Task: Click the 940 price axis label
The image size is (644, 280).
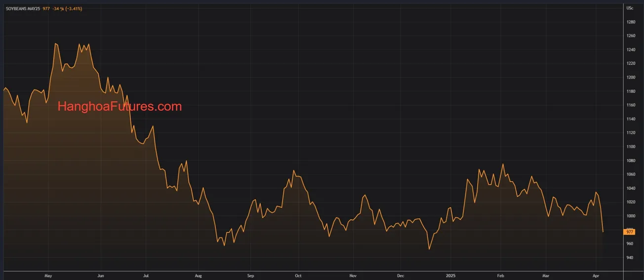Action: 630,258
